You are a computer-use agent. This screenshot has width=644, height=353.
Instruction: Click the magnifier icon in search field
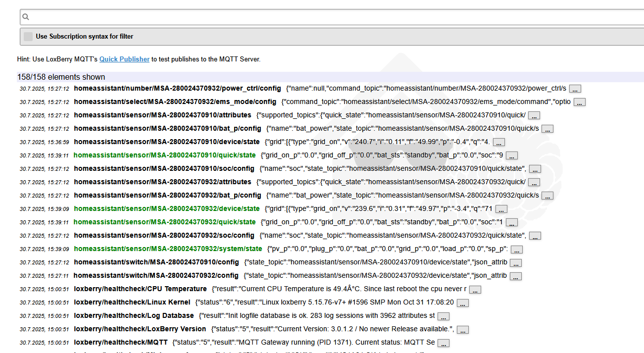click(26, 17)
